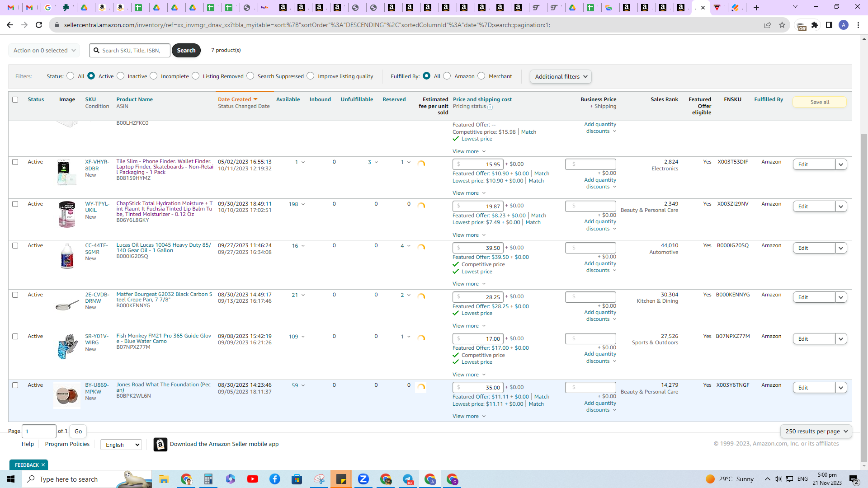Click the Pricing status info icon

click(490, 107)
